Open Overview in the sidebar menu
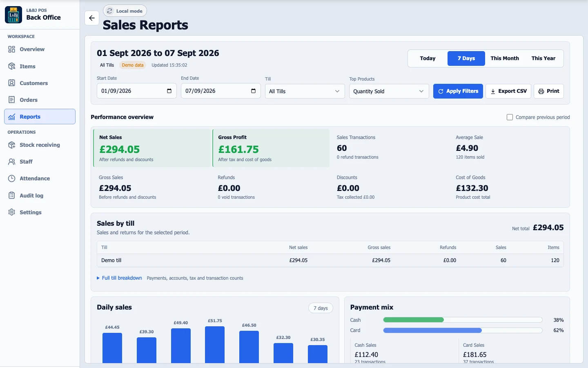588x368 pixels. pos(40,49)
